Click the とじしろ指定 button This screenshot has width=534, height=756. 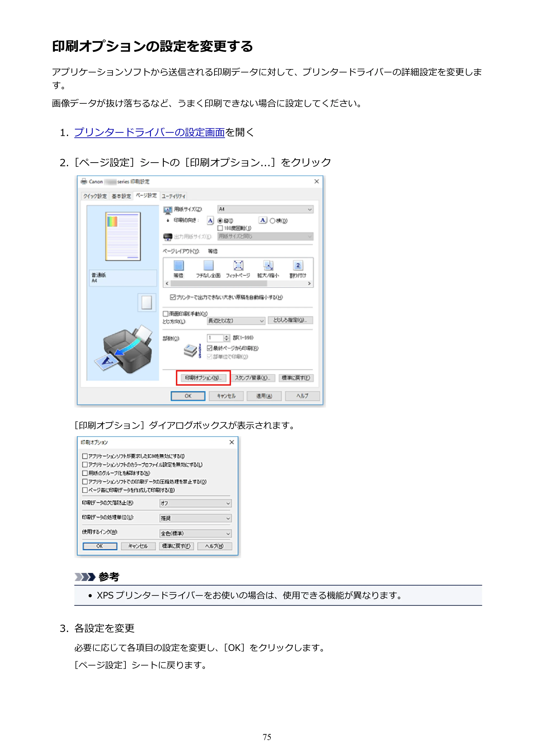pos(290,320)
